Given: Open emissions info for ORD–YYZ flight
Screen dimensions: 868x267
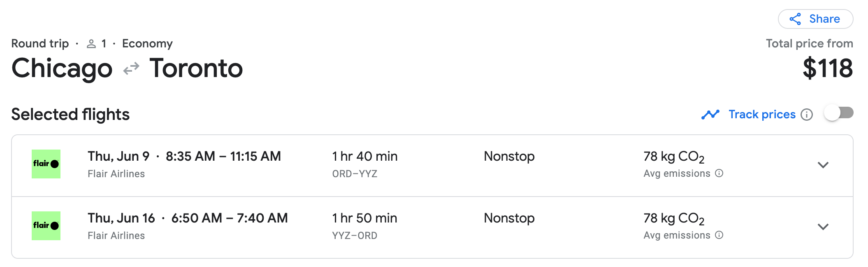Looking at the screenshot, I should 719,173.
